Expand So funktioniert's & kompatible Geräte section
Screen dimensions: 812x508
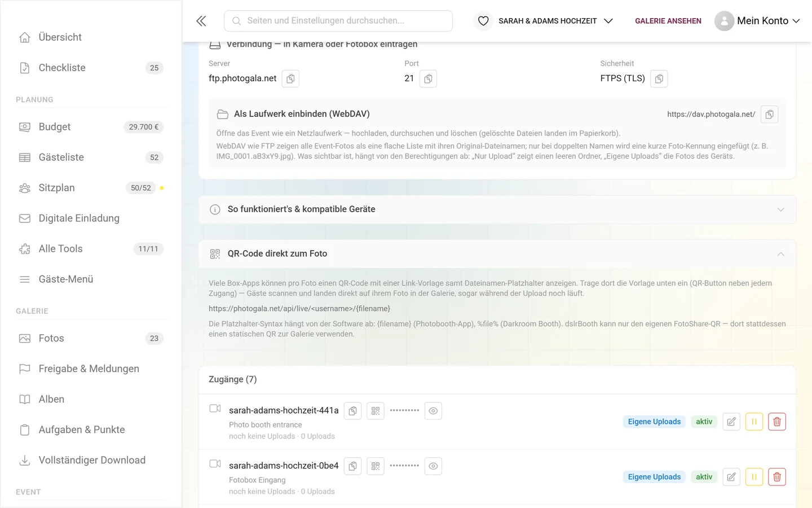click(497, 209)
